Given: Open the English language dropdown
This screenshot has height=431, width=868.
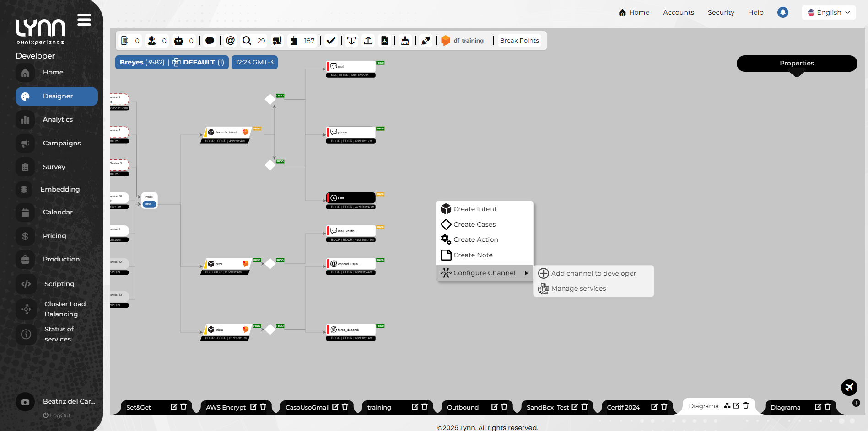Looking at the screenshot, I should point(829,12).
